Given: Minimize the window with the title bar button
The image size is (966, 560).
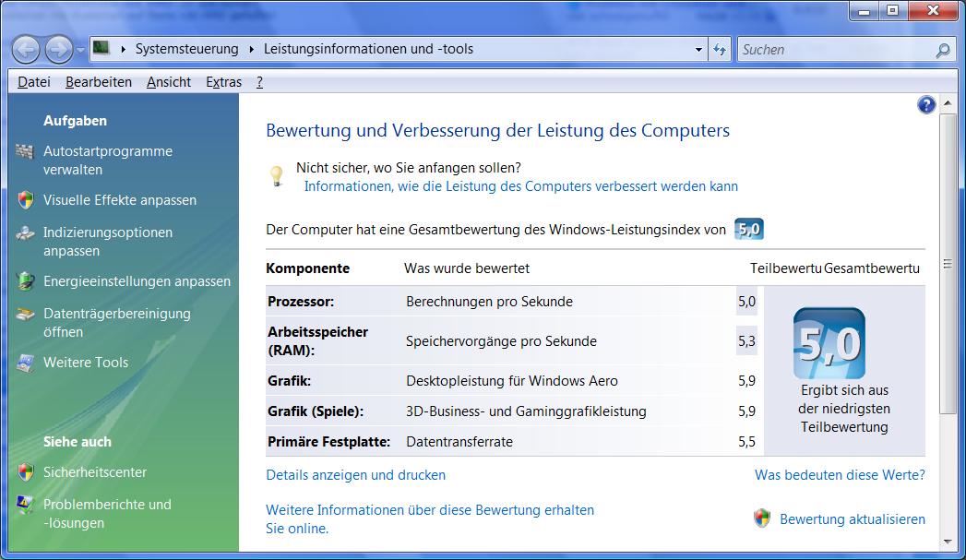Looking at the screenshot, I should coord(865,10).
